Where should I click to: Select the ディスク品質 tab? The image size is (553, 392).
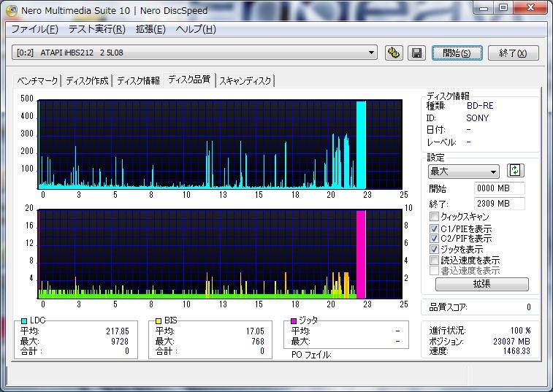click(x=189, y=80)
